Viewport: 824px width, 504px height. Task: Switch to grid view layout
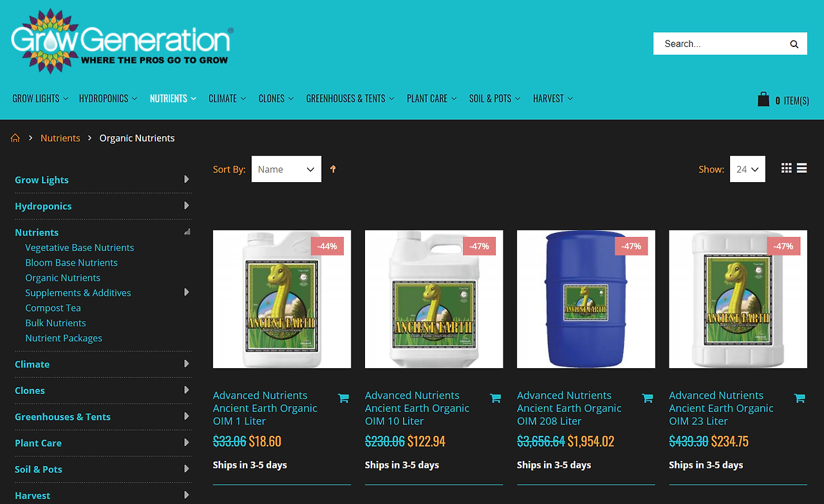pos(787,168)
